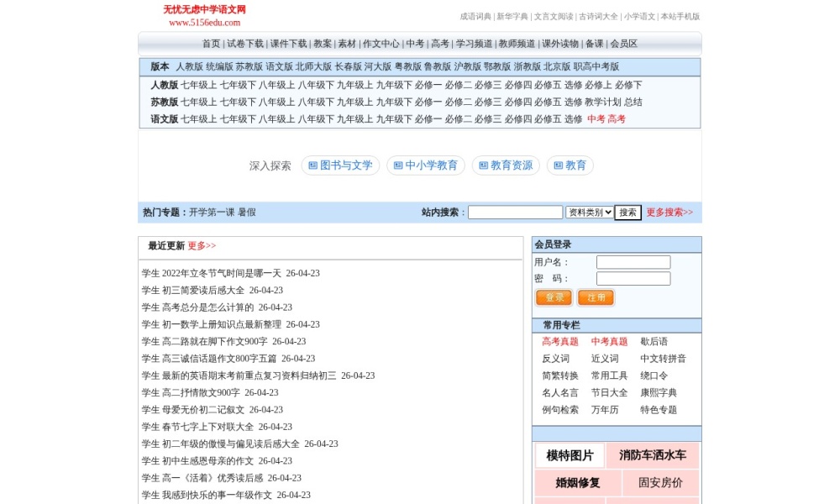Open article 初一数学上册知识点最新整理

click(x=222, y=324)
